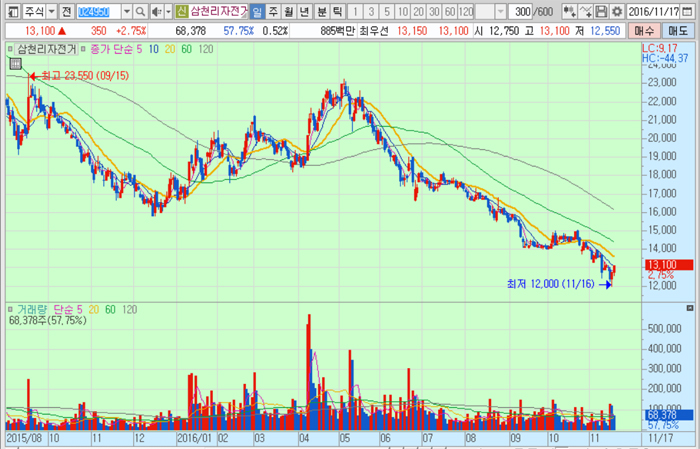Click the add indicator candlestick icon

click(568, 11)
